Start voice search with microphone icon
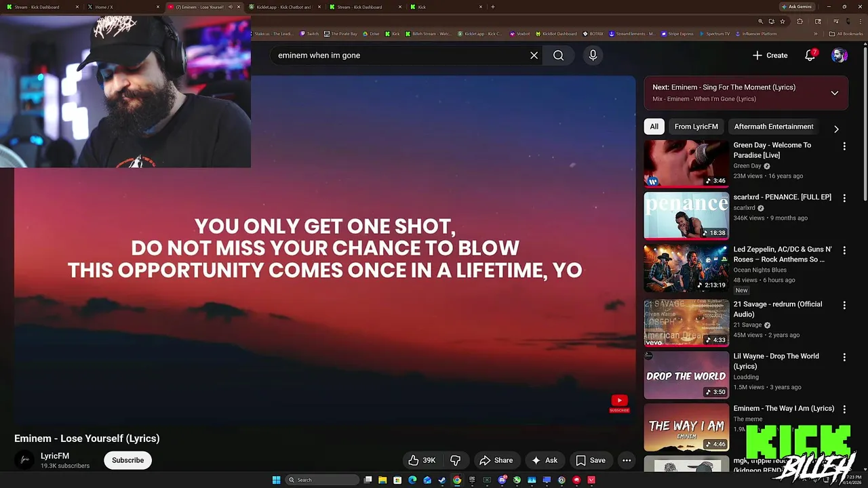This screenshot has height=488, width=868. 593,56
